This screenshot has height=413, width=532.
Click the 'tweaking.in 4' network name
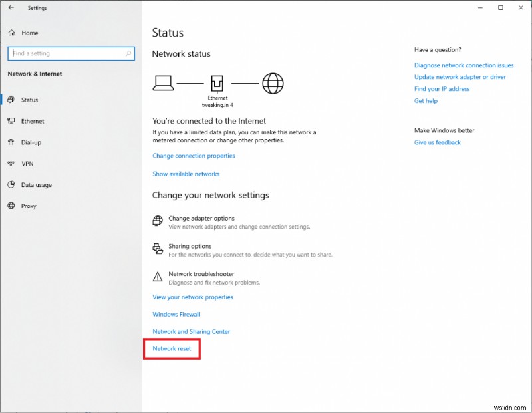click(x=217, y=105)
